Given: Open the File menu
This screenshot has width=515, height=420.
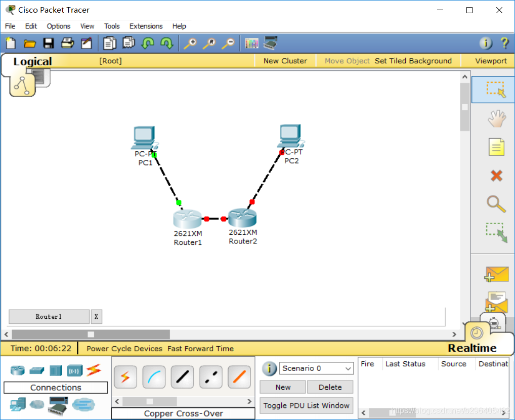Looking at the screenshot, I should pyautogui.click(x=10, y=26).
